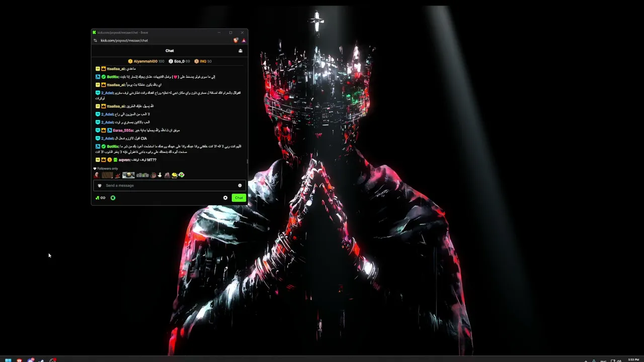
Task: Open the channel points icon with infinity symbol
Action: 101,198
